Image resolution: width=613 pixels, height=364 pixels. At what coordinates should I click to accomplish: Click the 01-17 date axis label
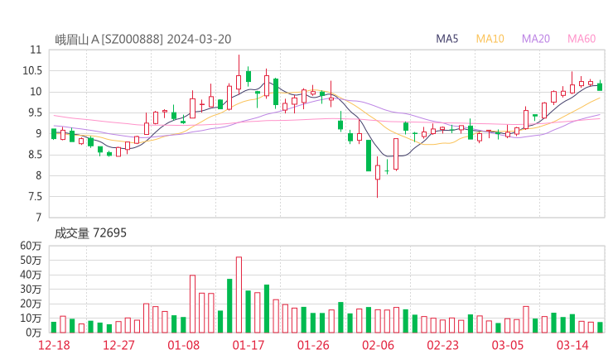point(249,345)
